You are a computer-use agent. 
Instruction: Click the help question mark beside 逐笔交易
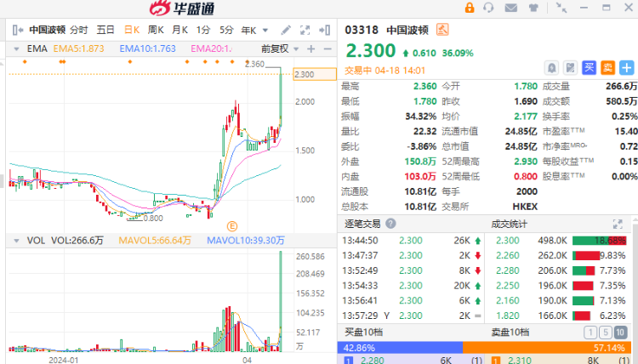tap(390, 224)
